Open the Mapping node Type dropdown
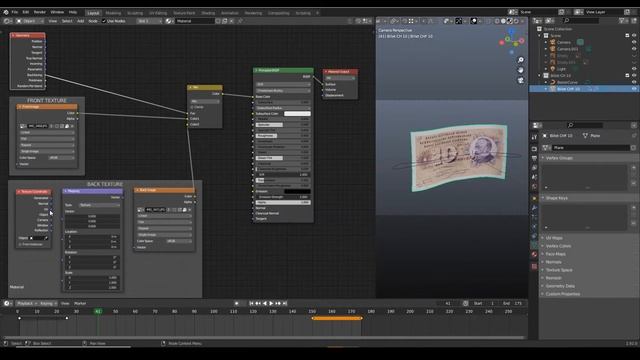Screen dimensions: 640x360 click(99, 205)
